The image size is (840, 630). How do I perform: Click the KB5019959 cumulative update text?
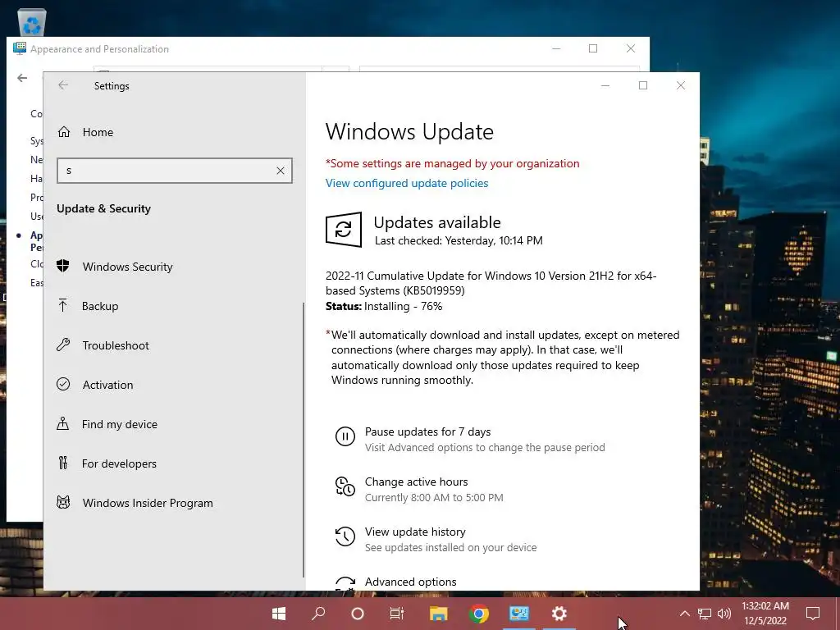tap(491, 283)
